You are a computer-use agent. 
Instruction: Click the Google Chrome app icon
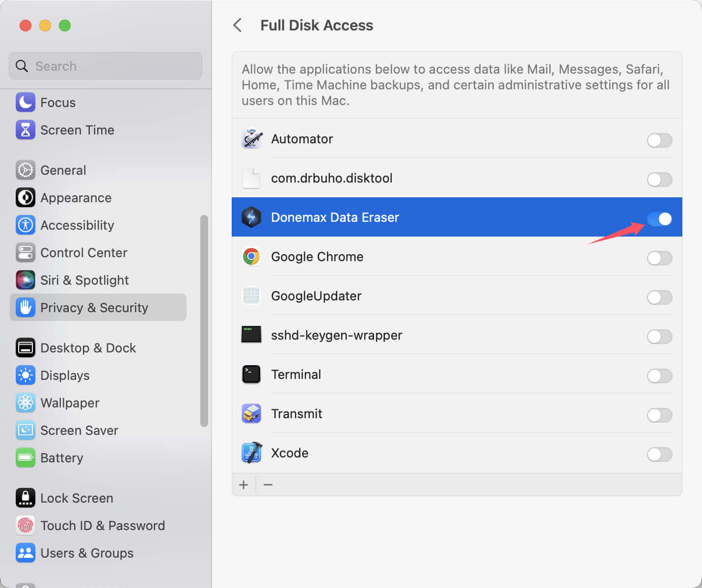point(251,256)
